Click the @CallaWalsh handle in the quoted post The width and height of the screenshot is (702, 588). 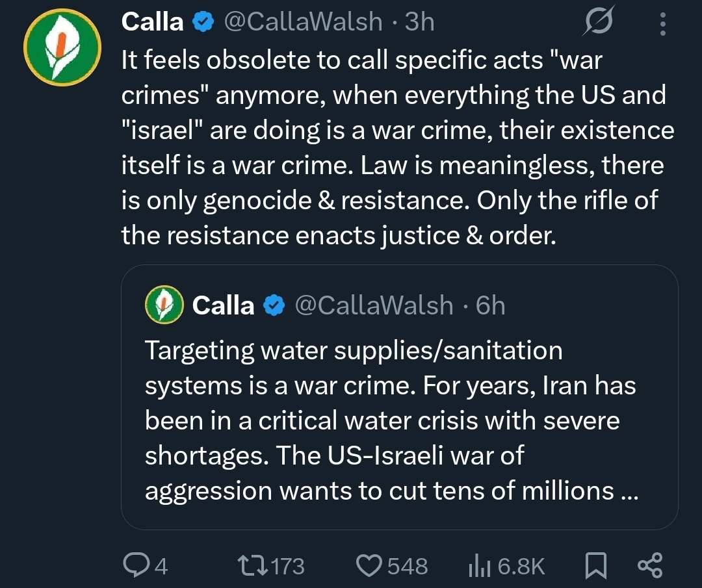374,305
